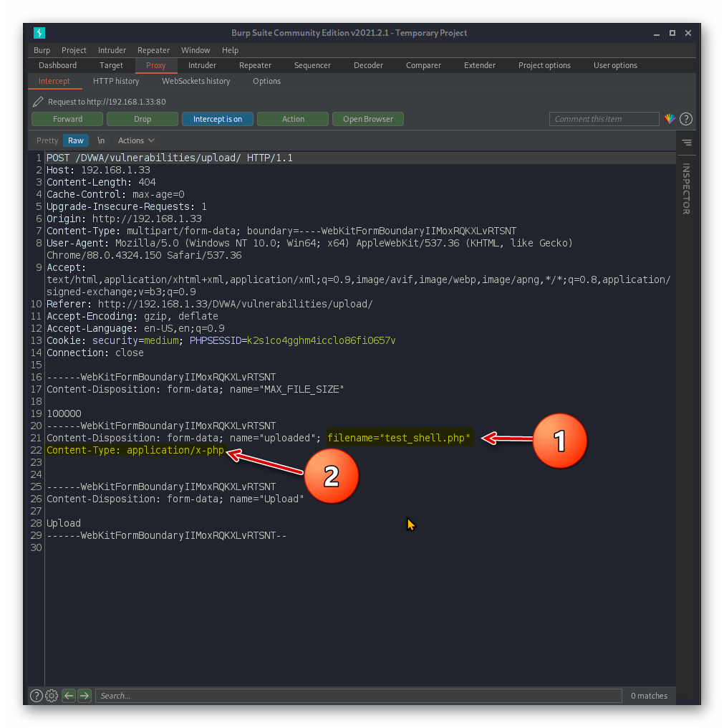Screen dimensions: 724x728
Task: Open the Extender tab
Action: pos(480,65)
